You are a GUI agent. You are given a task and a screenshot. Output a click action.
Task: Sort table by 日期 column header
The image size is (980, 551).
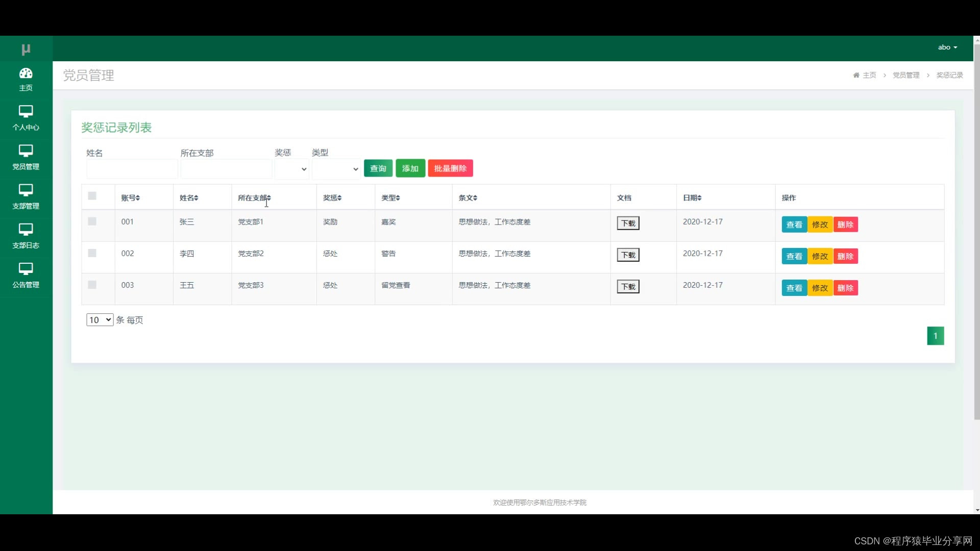[x=692, y=198]
